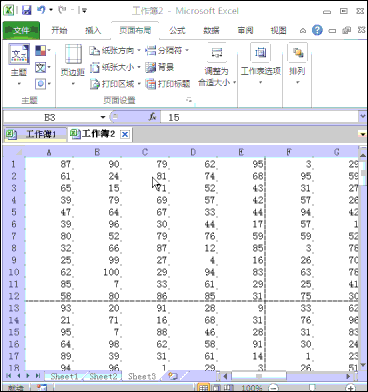Select cell D9 containing 4
Image resolution: width=368 pixels, height=392 pixels.
pyautogui.click(x=193, y=260)
